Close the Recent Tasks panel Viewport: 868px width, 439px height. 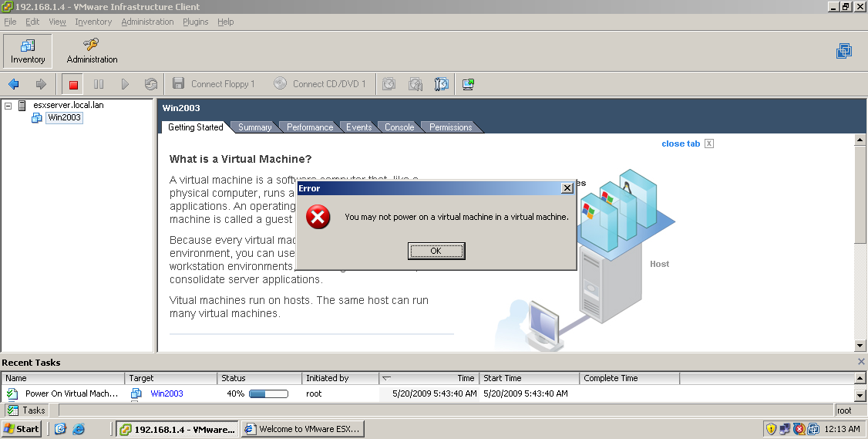coord(861,362)
